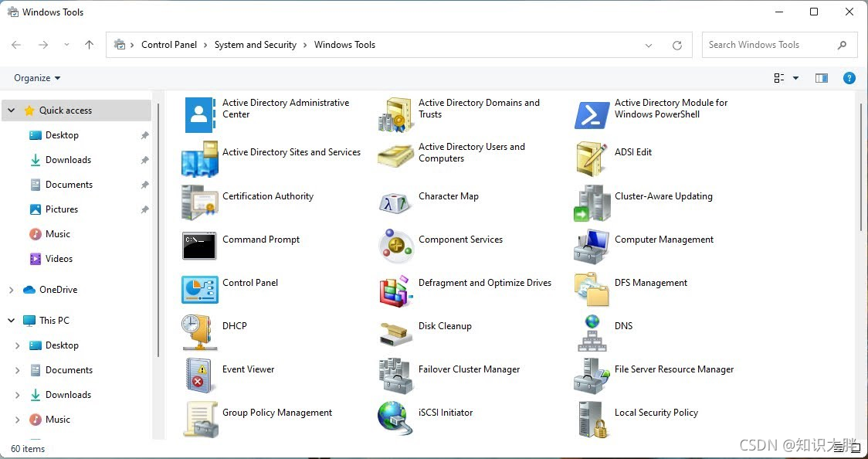The image size is (868, 459).
Task: Refresh the Windows Tools folder
Action: point(677,46)
